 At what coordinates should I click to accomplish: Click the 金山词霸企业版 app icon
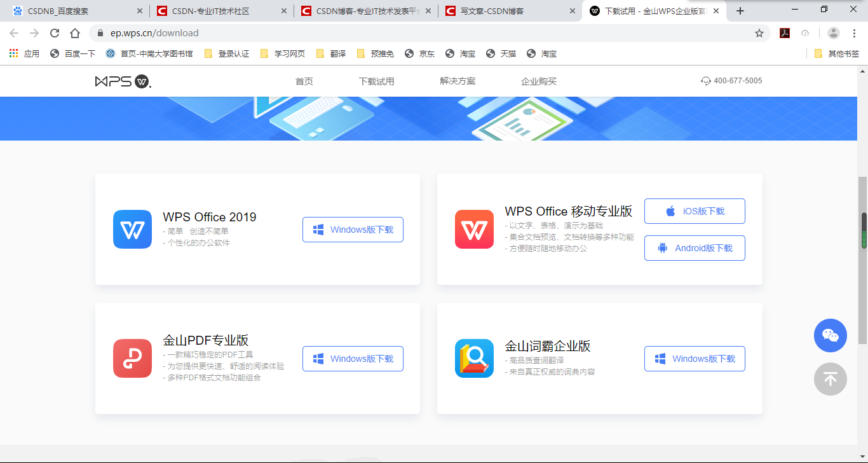474,359
